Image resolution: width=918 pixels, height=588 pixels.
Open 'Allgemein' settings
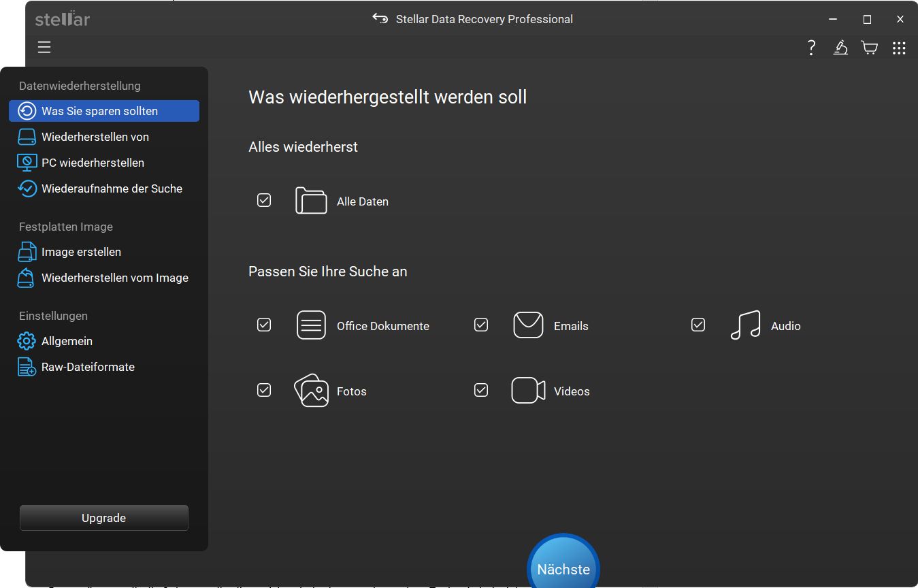coord(104,341)
